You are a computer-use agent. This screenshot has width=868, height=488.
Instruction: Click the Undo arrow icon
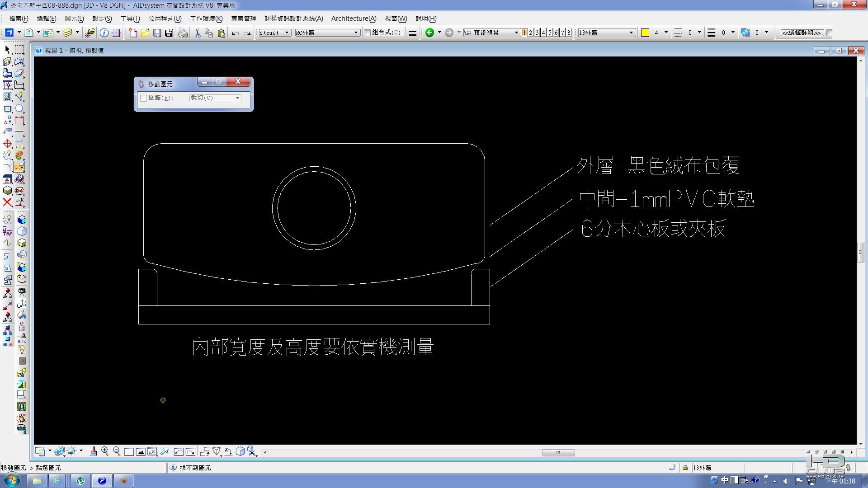coord(235,33)
